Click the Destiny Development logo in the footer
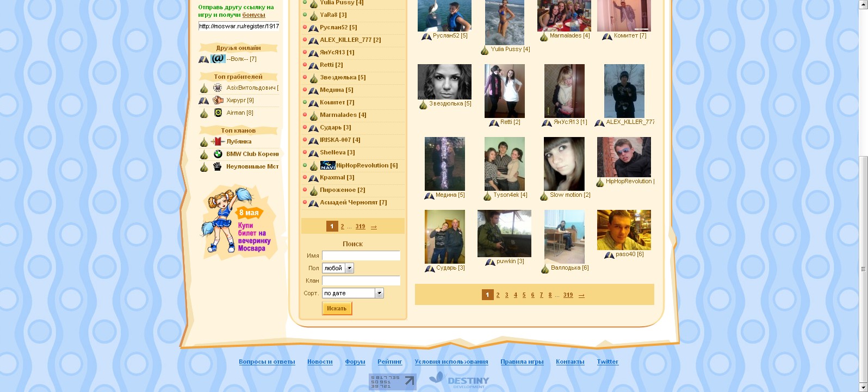The width and height of the screenshot is (868, 392). (459, 381)
